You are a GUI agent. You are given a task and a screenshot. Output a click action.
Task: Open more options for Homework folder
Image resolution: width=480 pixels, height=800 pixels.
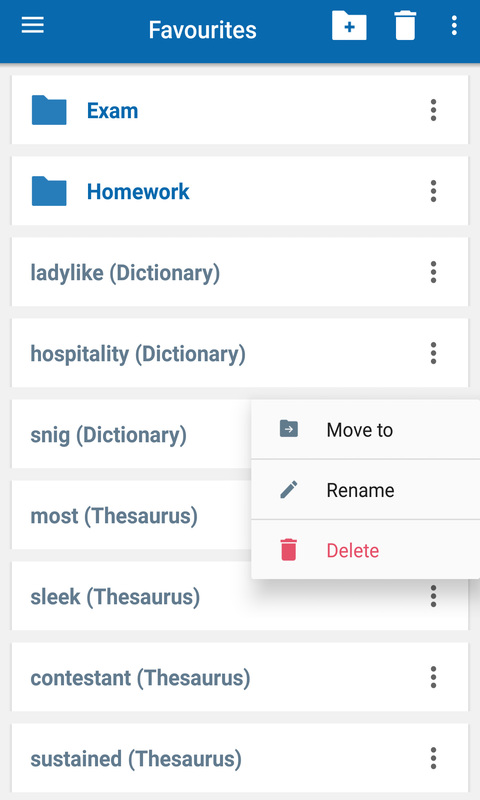coord(434,191)
